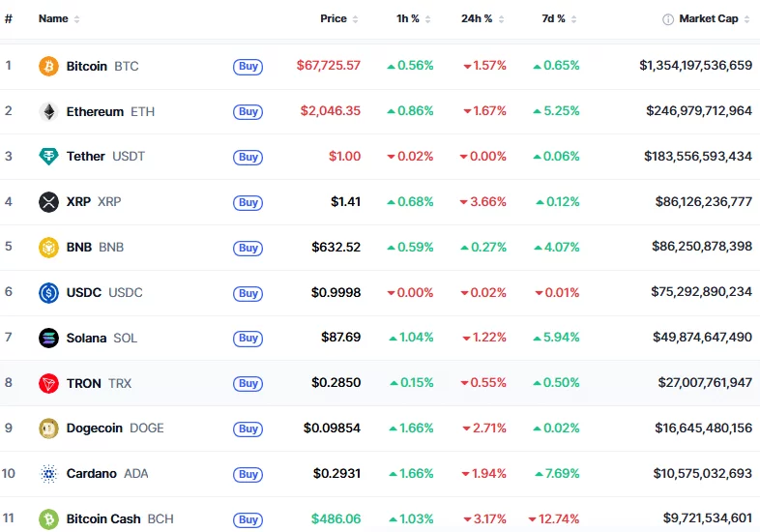The image size is (760, 532).
Task: Click the Ethereum diamond logo icon
Action: (48, 111)
